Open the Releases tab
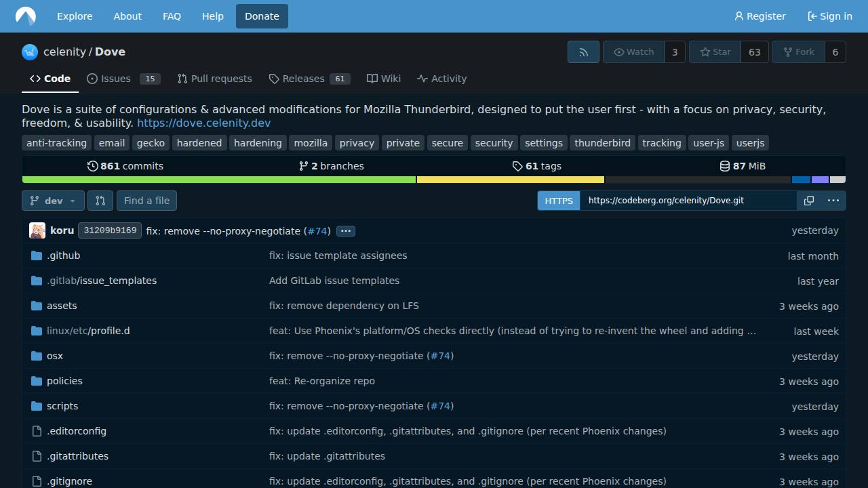Screen dimensions: 868x488 tap(309, 79)
